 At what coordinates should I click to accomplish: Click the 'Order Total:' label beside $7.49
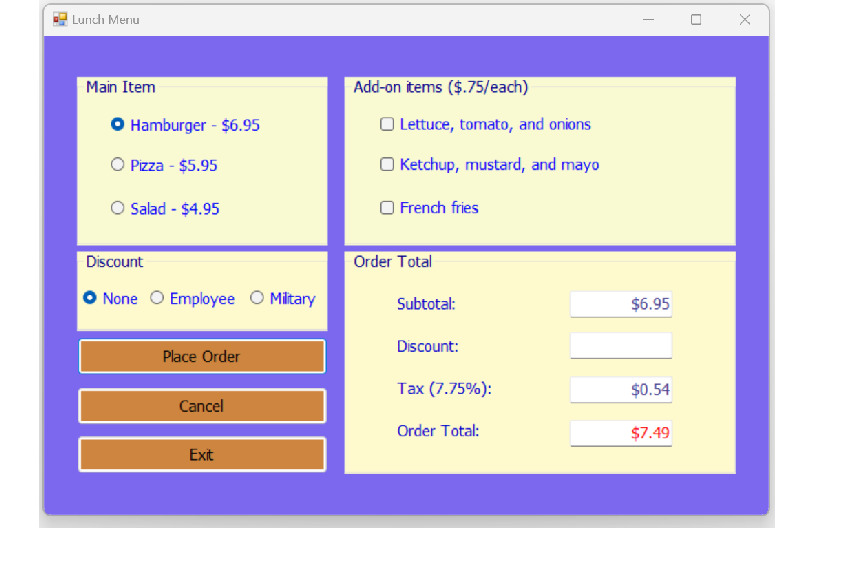(x=438, y=431)
